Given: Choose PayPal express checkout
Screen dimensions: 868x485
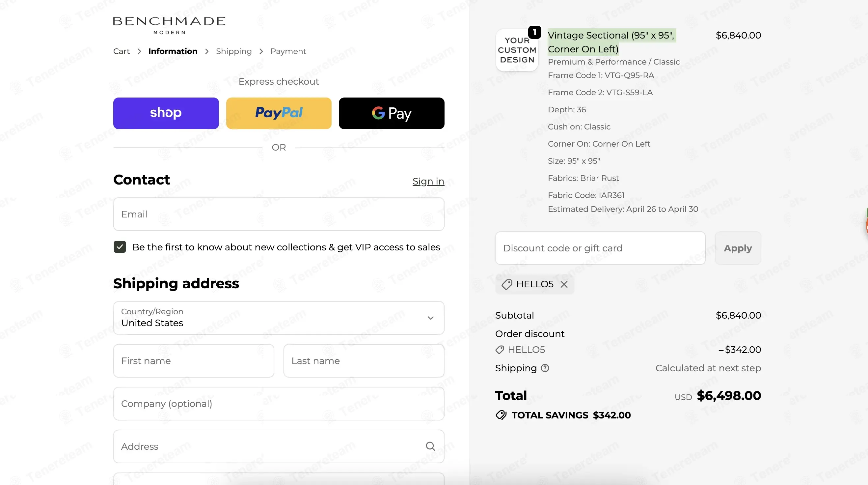Looking at the screenshot, I should point(279,113).
